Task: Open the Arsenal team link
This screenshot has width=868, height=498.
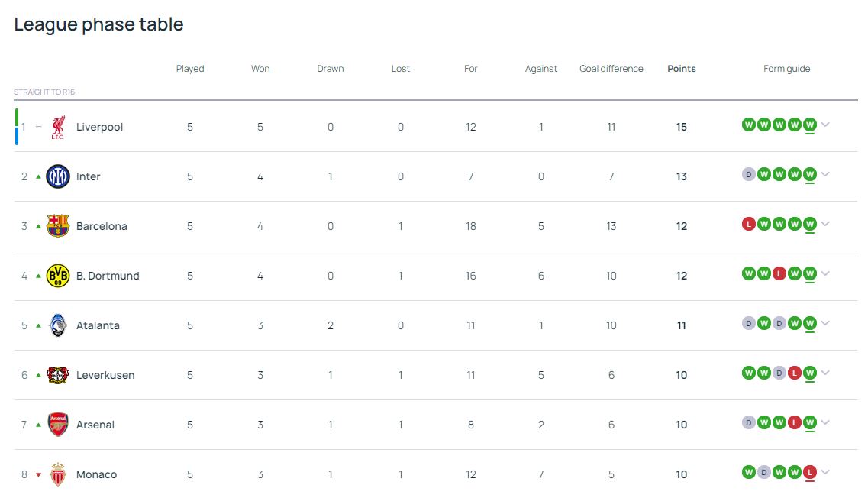Action: (x=95, y=425)
